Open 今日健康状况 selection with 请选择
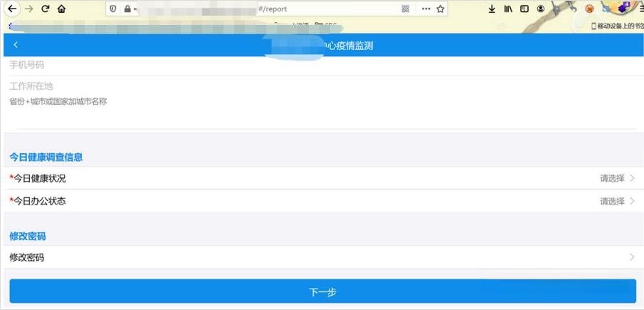Viewport: 644px width, 310px height. 616,178
